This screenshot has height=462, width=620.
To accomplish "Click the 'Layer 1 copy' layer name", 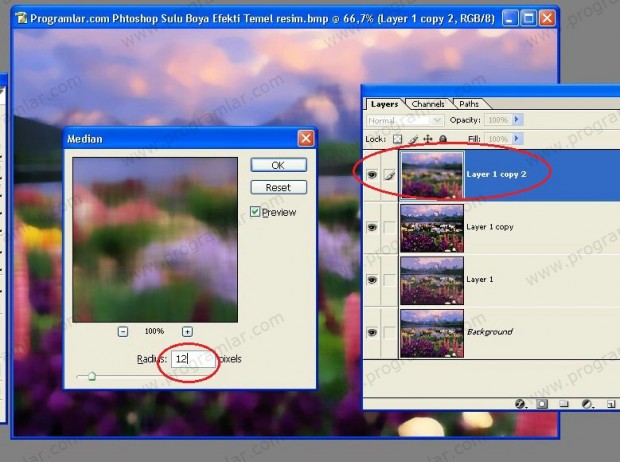I will pos(490,227).
